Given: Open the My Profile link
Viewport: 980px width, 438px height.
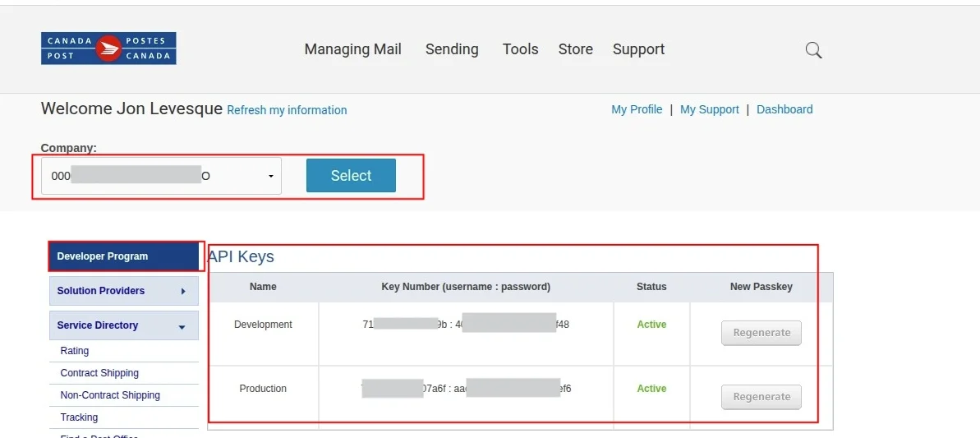Looking at the screenshot, I should 637,109.
